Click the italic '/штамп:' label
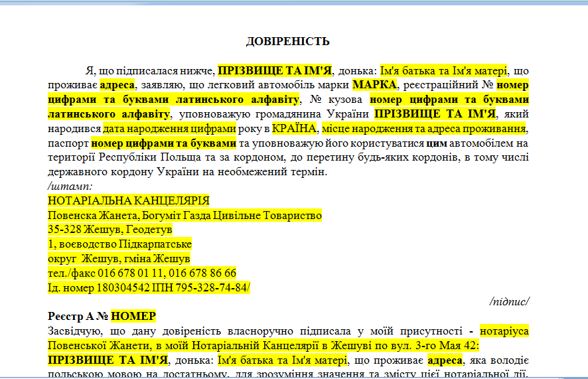This screenshot has width=588, height=379. click(70, 187)
